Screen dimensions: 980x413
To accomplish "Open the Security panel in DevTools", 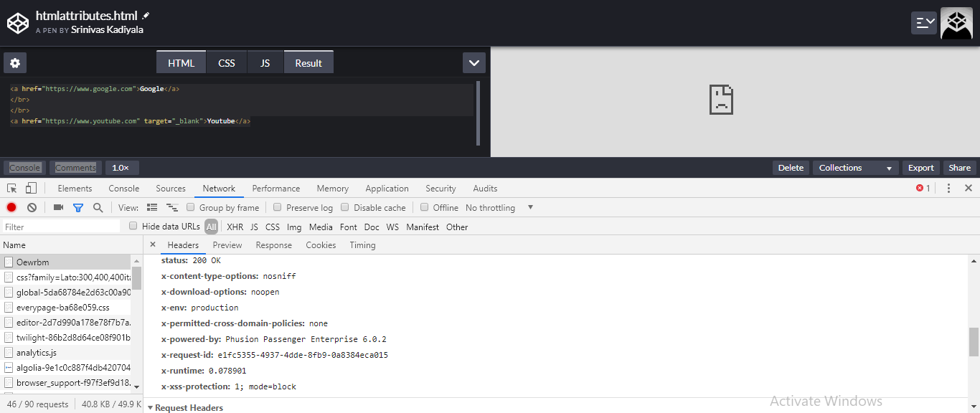I will pyautogui.click(x=440, y=188).
